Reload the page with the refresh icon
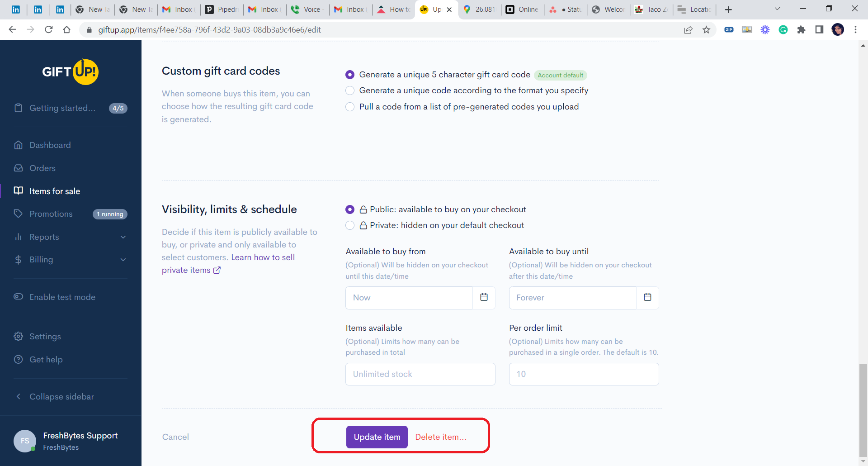The height and width of the screenshot is (466, 868). point(49,30)
